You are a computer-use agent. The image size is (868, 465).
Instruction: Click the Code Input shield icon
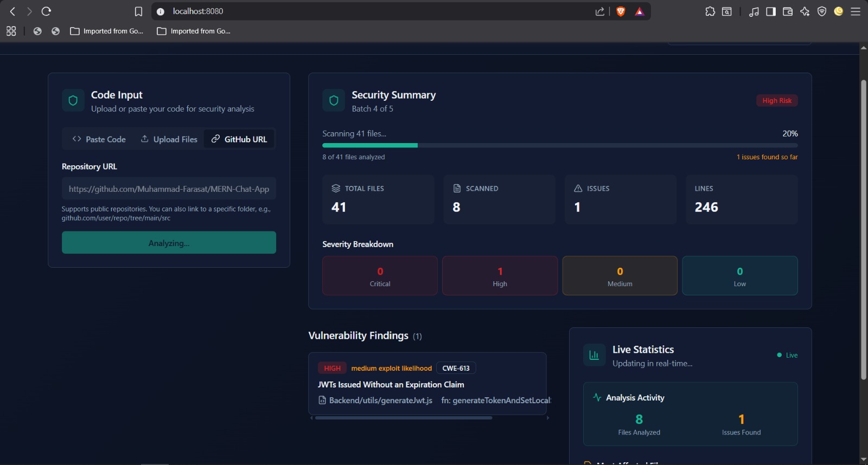pos(73,100)
